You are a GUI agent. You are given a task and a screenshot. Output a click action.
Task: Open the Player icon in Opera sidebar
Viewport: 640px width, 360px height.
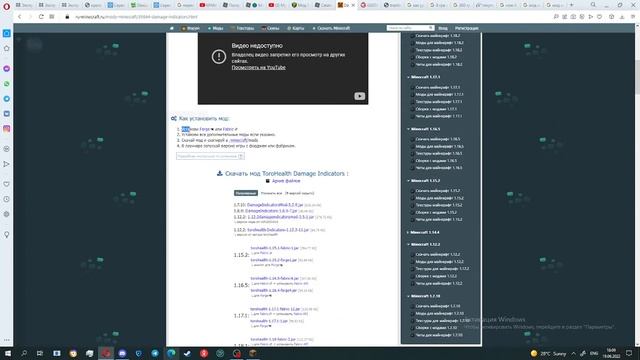7,149
